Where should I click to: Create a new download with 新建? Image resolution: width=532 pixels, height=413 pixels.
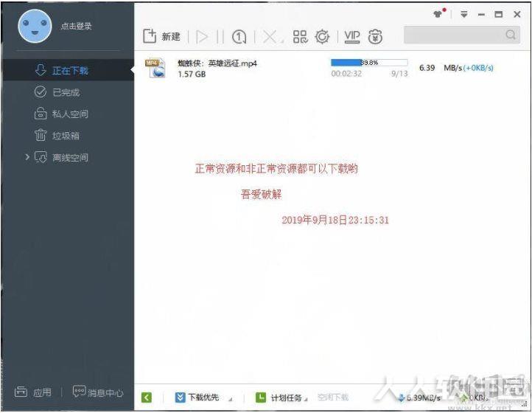pyautogui.click(x=161, y=36)
